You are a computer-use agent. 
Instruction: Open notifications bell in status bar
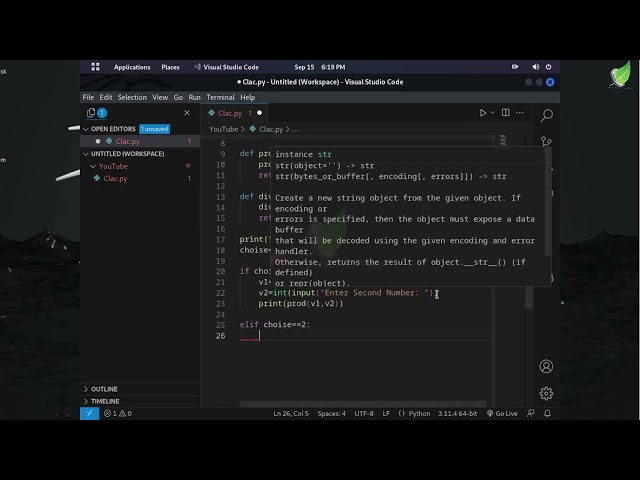547,413
